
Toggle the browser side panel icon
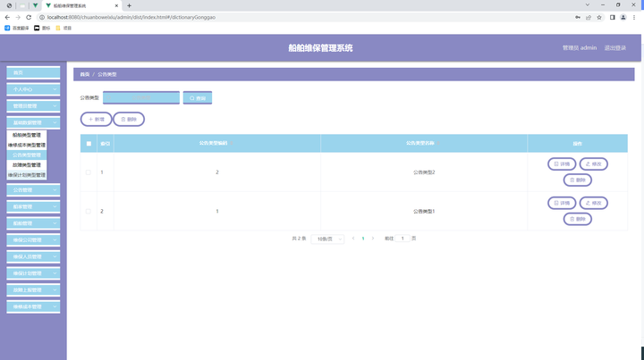[x=613, y=17]
